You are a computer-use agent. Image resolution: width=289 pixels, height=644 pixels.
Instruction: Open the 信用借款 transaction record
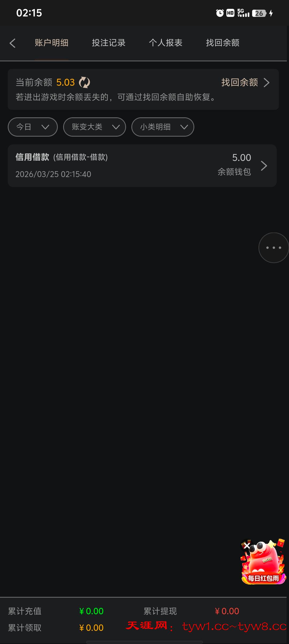tap(142, 166)
